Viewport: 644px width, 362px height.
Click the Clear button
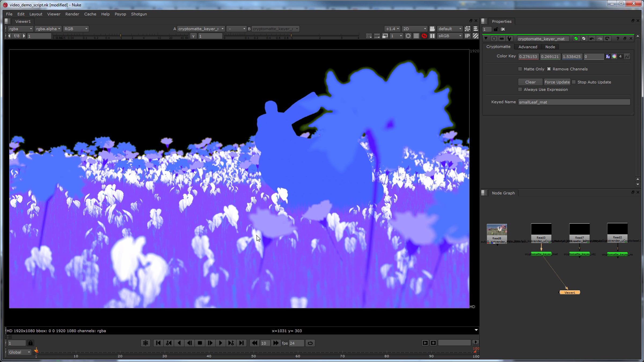point(530,82)
